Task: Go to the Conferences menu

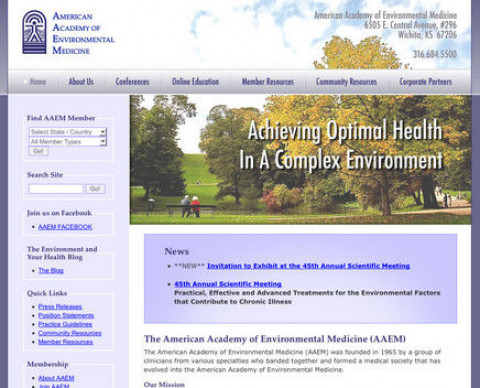Action: (132, 82)
